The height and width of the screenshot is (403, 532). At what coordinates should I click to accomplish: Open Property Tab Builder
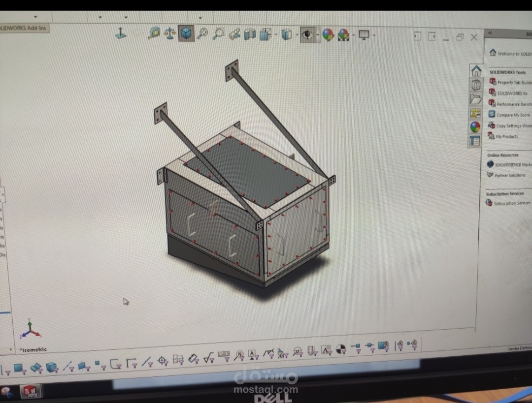[509, 82]
